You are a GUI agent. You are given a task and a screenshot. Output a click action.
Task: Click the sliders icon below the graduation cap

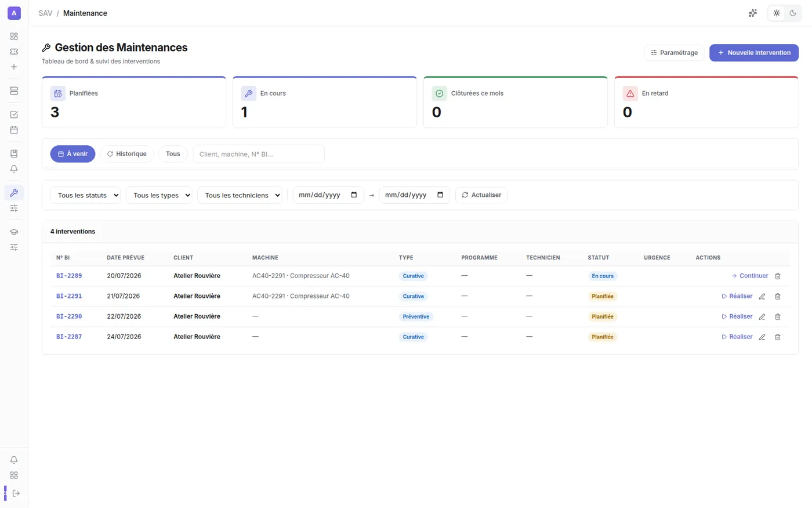coord(14,247)
